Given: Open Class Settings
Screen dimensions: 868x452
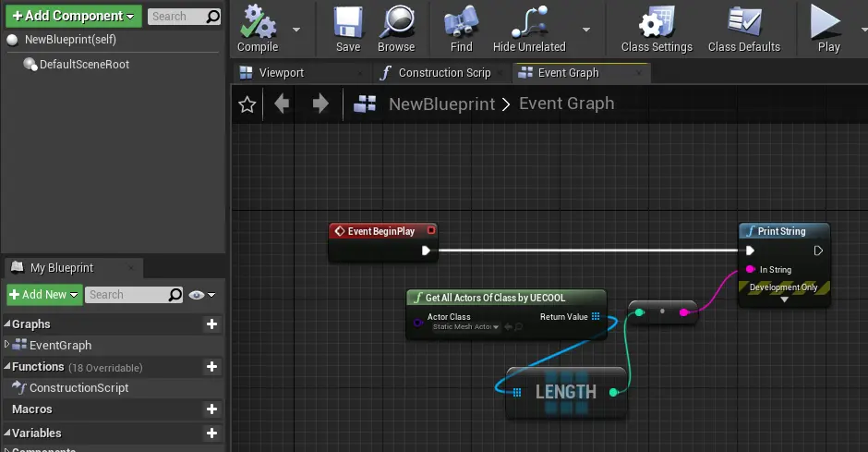Looking at the screenshot, I should click(x=657, y=29).
